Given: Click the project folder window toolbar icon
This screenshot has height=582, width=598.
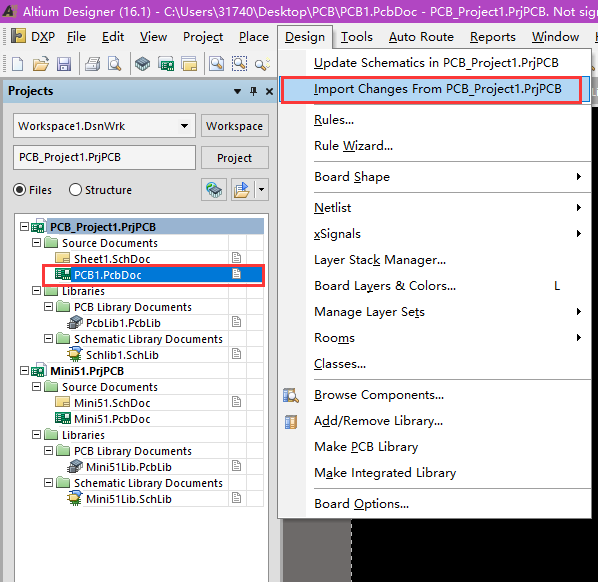Looking at the screenshot, I should [189, 64].
